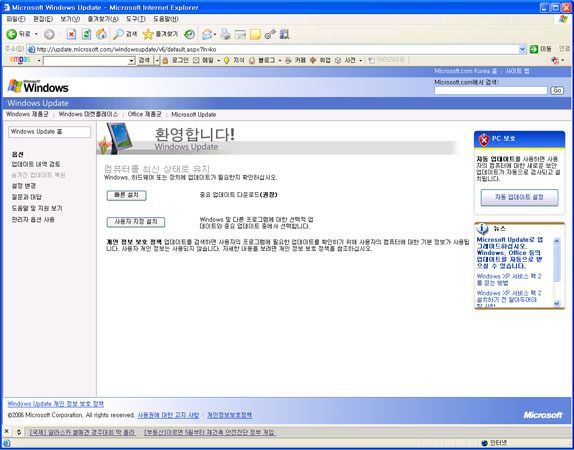Click the news panel scroll down arrow
This screenshot has height=450, width=574.
(557, 303)
